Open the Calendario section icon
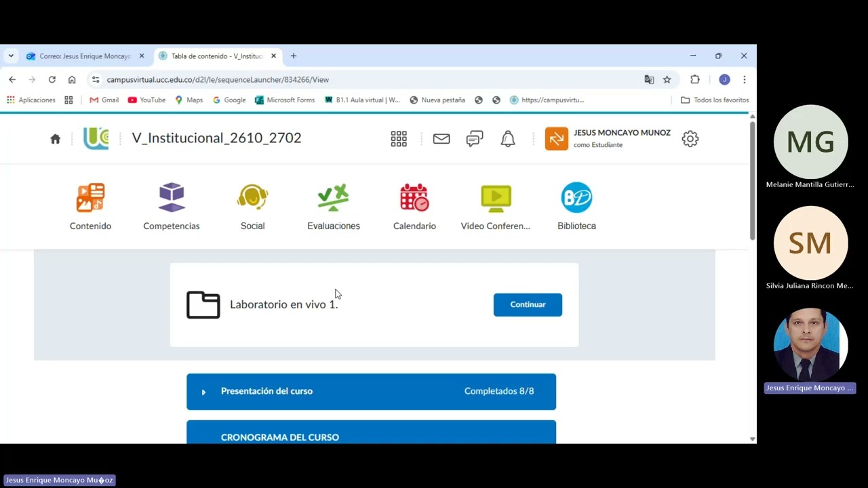Screen dimensions: 868x488 414,198
